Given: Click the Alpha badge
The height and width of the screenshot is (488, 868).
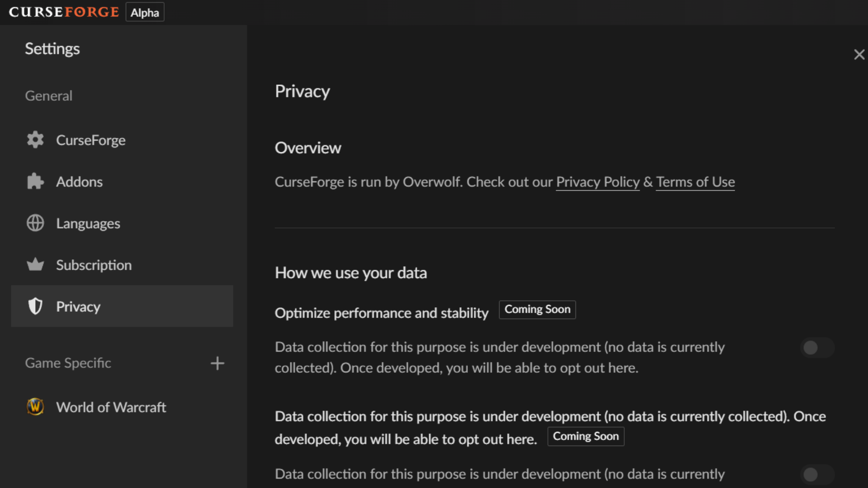Looking at the screenshot, I should tap(145, 12).
